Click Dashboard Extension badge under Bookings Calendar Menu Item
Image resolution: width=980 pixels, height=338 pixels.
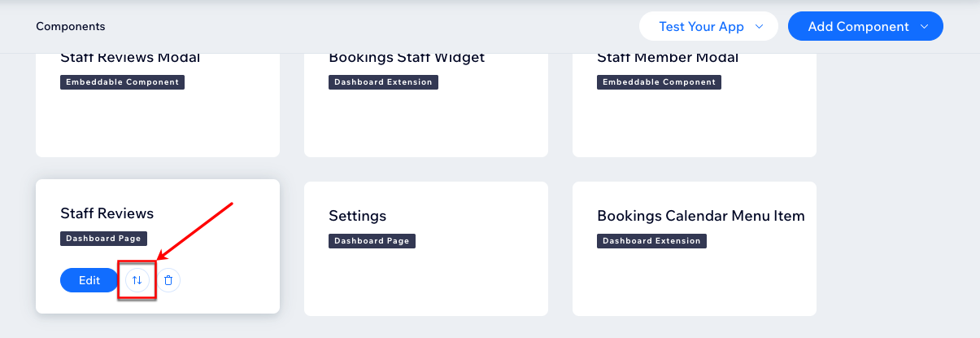[x=651, y=241]
